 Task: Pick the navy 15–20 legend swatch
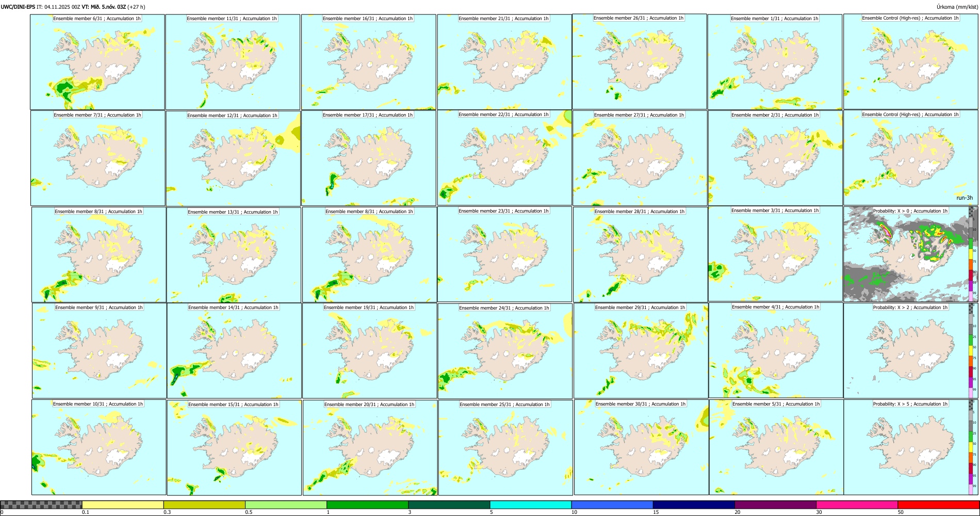pyautogui.click(x=694, y=505)
